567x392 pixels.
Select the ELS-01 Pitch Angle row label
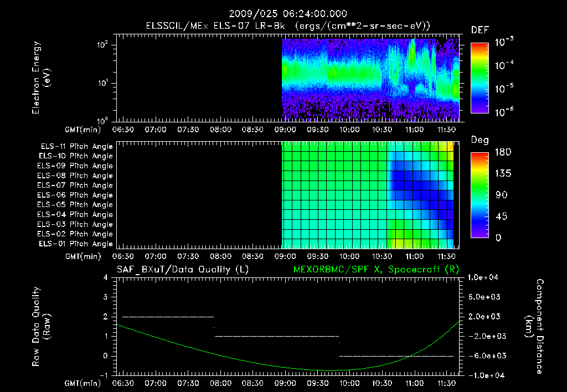(76, 244)
